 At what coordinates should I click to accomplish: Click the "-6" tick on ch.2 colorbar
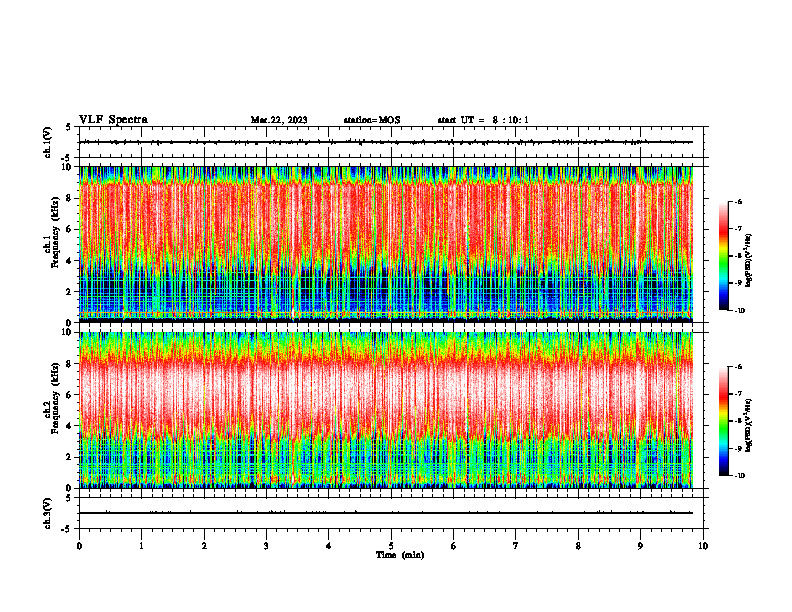click(x=738, y=367)
